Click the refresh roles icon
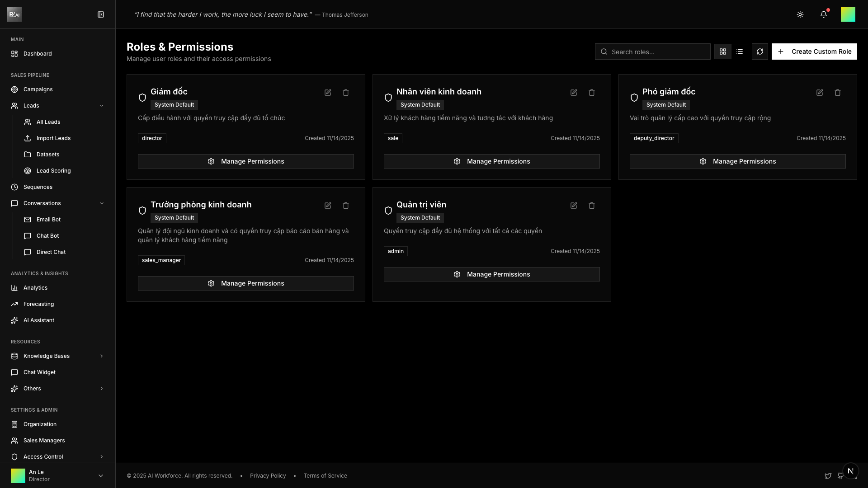 pyautogui.click(x=760, y=52)
